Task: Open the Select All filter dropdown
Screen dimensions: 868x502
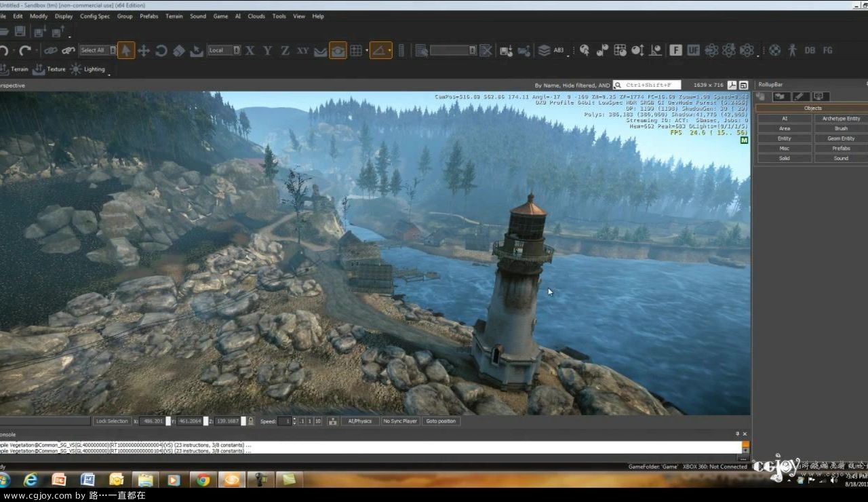Action: click(98, 50)
